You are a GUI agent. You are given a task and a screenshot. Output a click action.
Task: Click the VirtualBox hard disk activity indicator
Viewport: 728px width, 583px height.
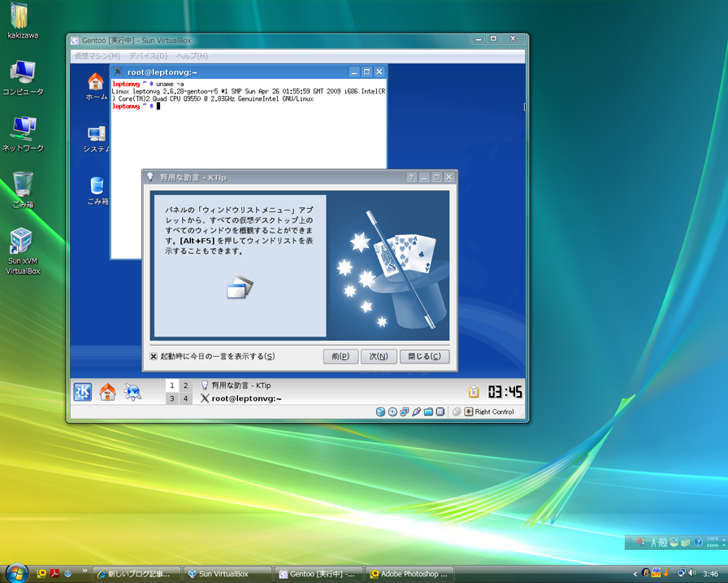[380, 411]
